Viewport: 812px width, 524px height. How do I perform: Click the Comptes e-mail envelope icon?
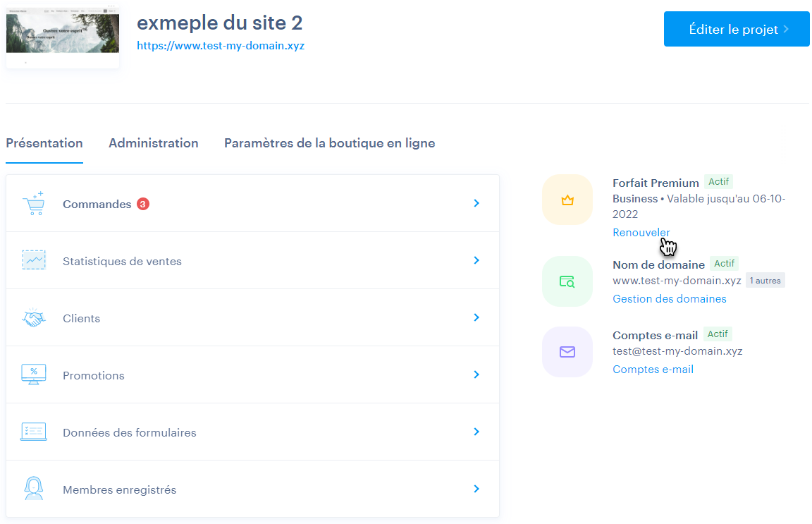point(567,352)
